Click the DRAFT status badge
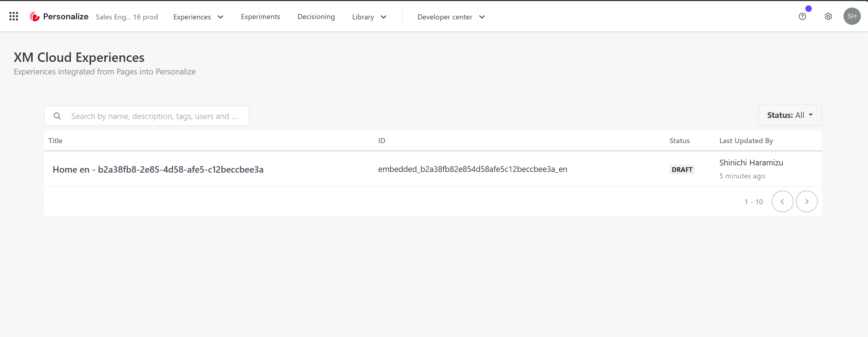Screen dimensions: 868x337 [682, 169]
